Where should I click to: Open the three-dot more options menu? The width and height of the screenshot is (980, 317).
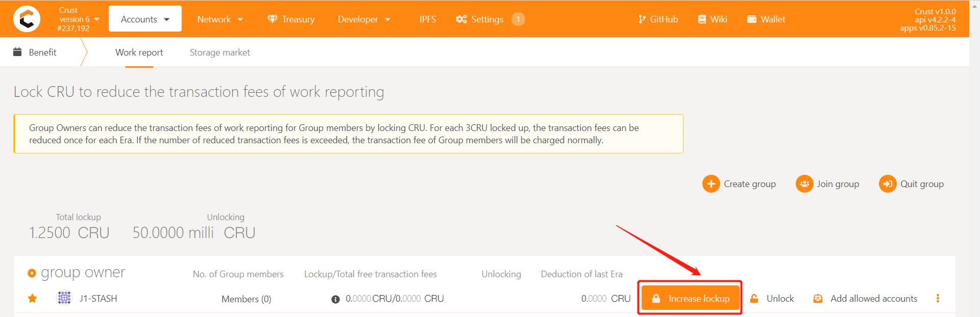tap(938, 299)
